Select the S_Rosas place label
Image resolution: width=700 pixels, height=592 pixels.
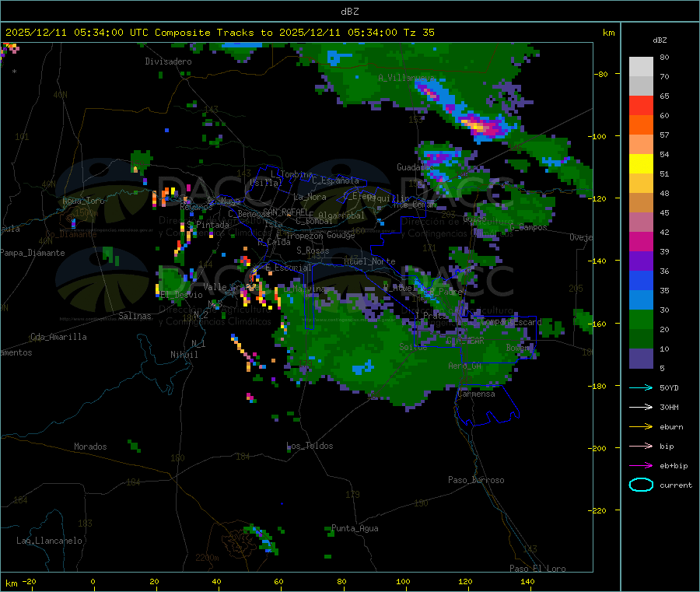(313, 250)
